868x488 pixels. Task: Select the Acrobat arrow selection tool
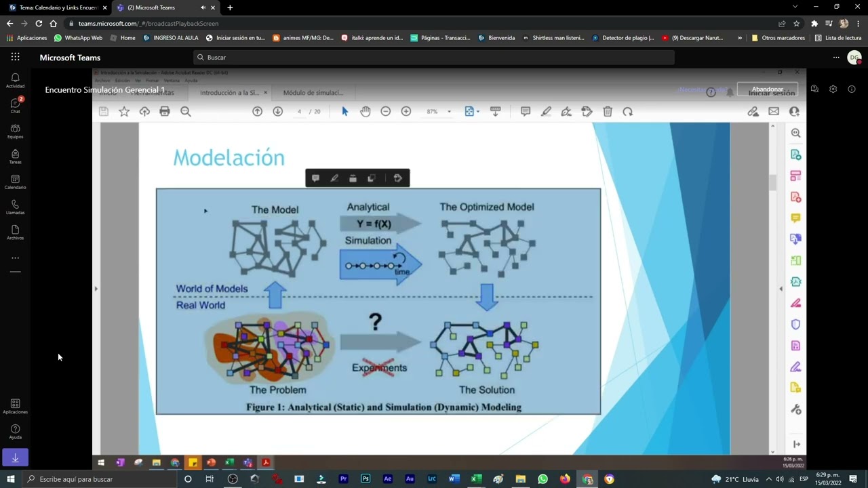344,111
